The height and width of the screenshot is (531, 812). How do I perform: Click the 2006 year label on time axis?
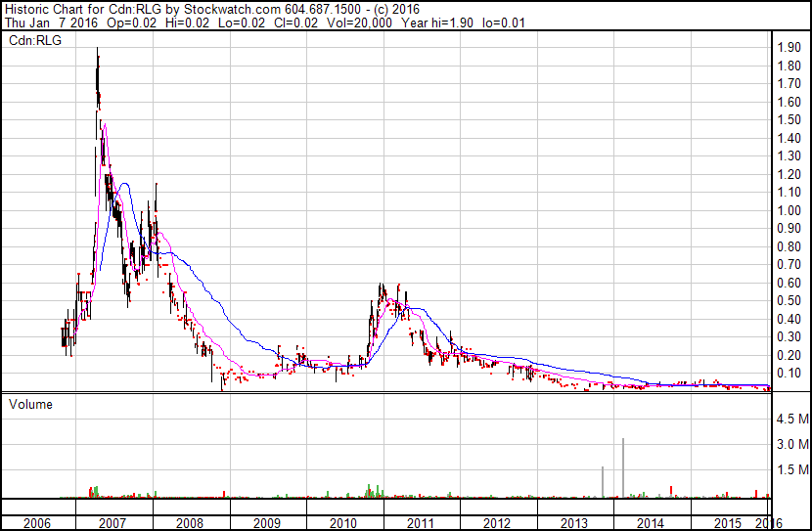(37, 523)
